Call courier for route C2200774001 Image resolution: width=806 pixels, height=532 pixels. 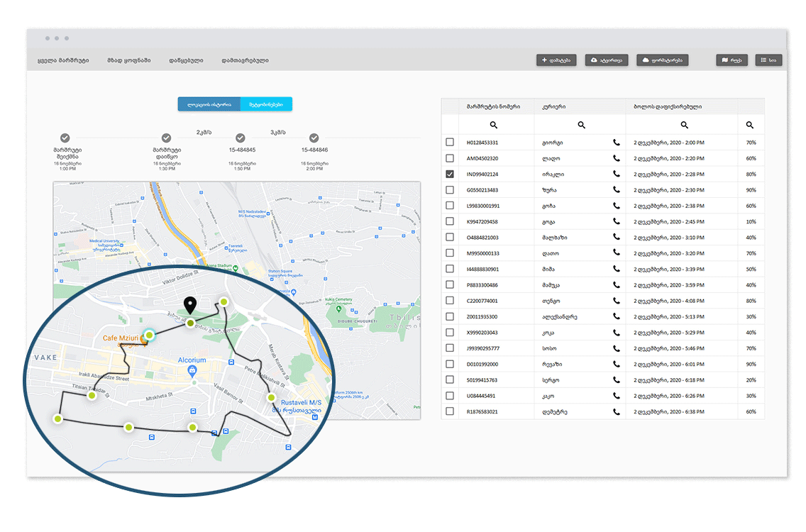[617, 301]
